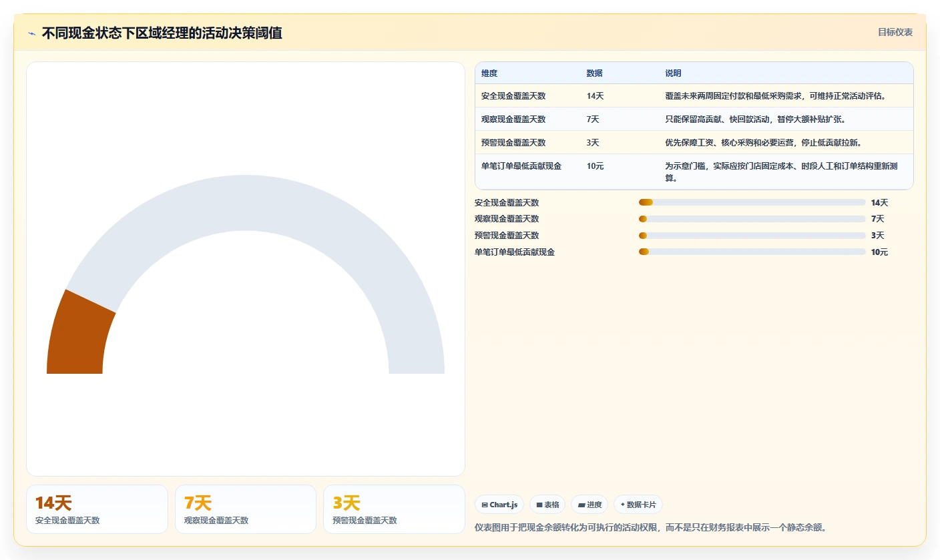940x560 pixels.
Task: Click the 安全现金覆盖天数 progress bar
Action: point(752,202)
